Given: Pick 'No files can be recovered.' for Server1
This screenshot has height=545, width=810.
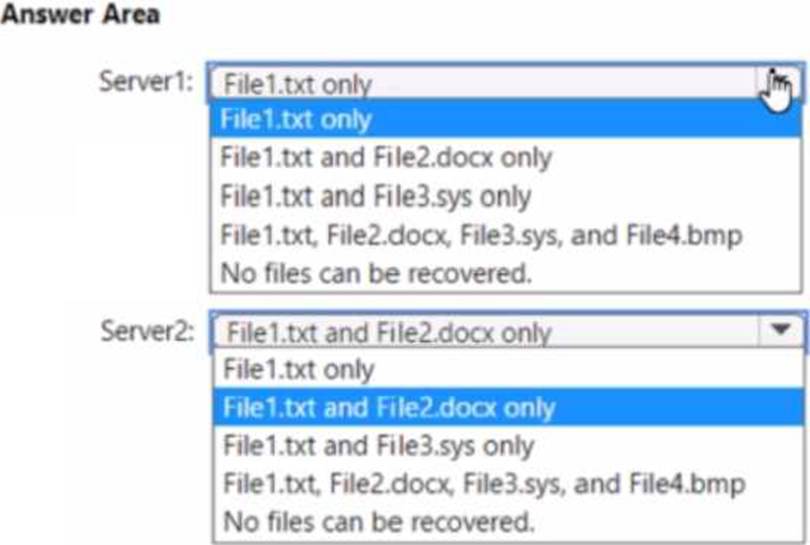Looking at the screenshot, I should click(506, 273).
